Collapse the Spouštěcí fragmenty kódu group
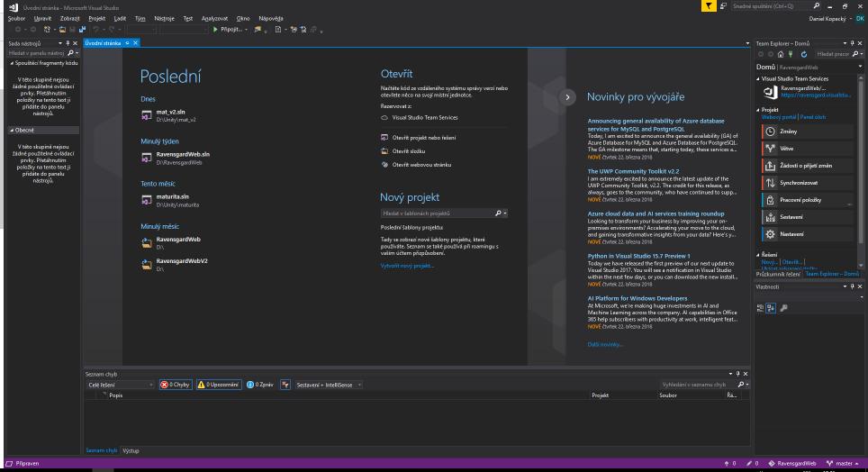Screen dimensions: 868x472 pos(12,63)
